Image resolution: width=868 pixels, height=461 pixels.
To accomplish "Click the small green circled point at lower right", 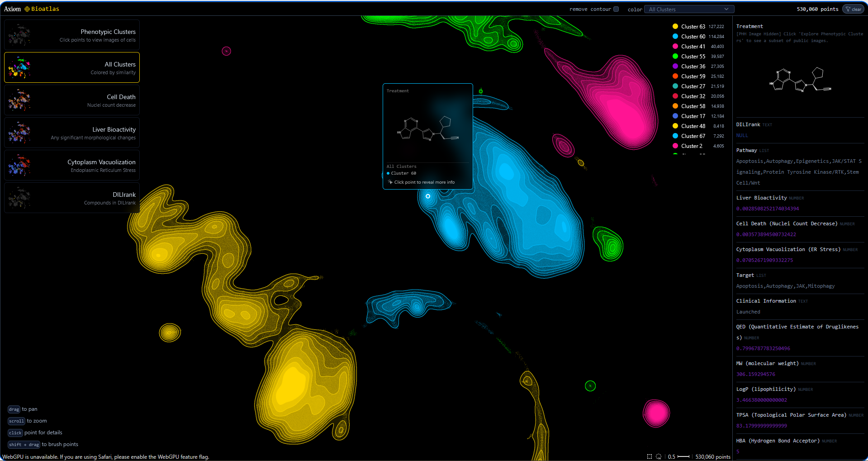I will [x=590, y=386].
